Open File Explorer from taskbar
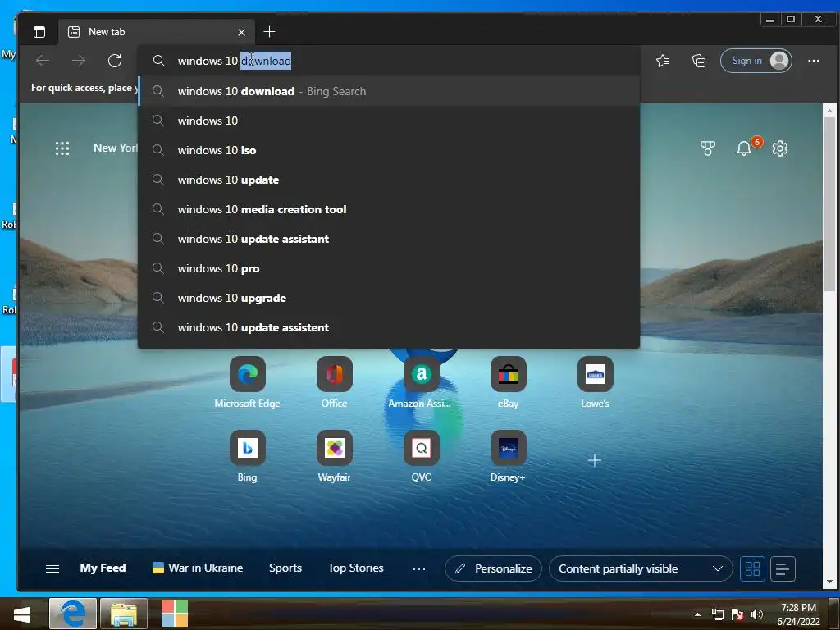 pos(124,614)
